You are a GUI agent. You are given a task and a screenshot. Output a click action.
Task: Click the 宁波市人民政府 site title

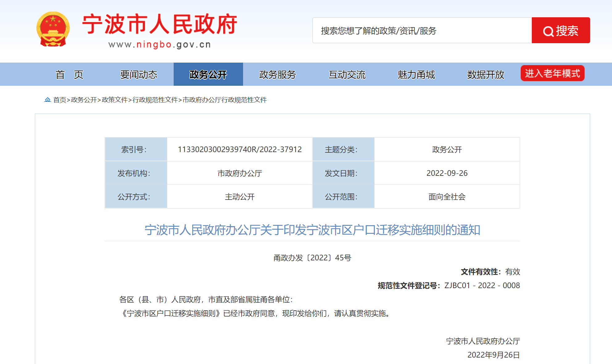(159, 24)
